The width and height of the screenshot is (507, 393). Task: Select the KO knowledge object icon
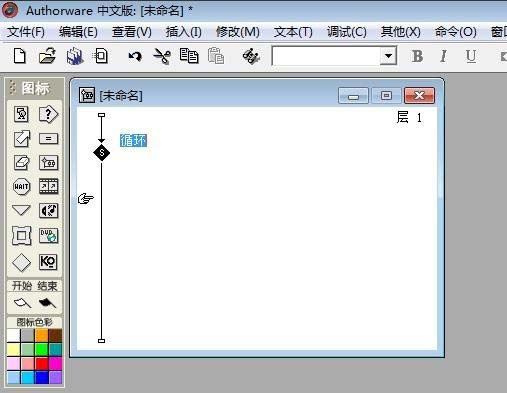49,262
